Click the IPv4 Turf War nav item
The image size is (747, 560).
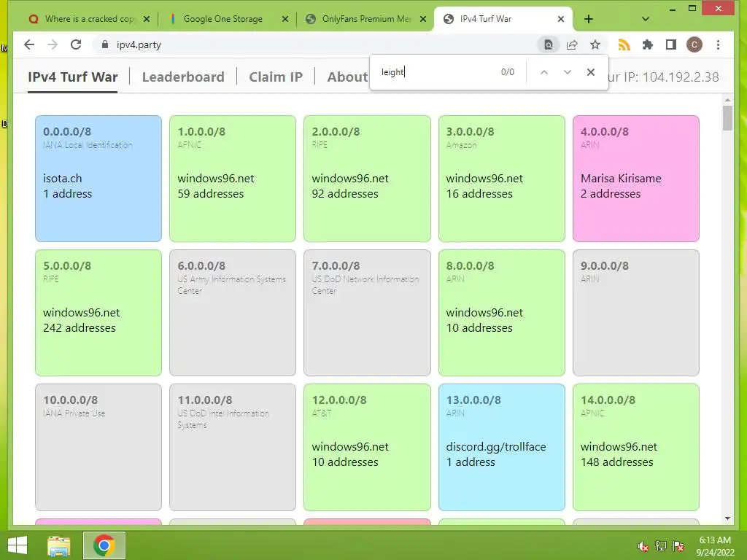pyautogui.click(x=72, y=77)
